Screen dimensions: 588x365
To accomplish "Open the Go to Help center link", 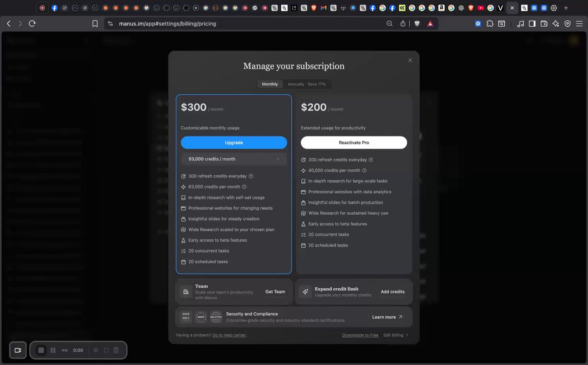I will point(229,335).
